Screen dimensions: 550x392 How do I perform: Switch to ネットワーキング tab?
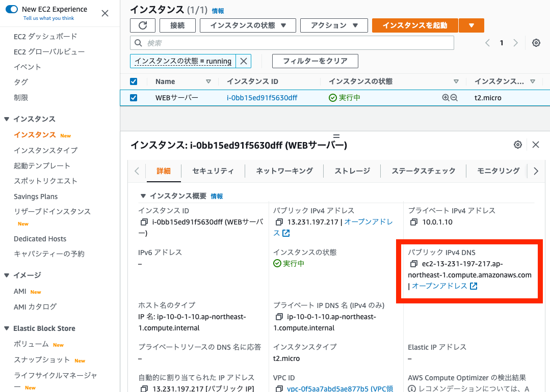(284, 171)
